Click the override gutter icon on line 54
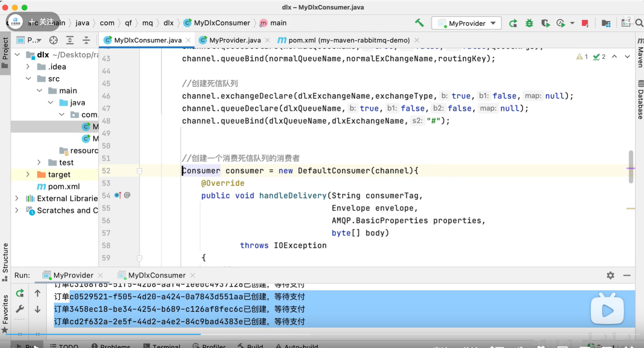Image resolution: width=644 pixels, height=348 pixels. 118,195
